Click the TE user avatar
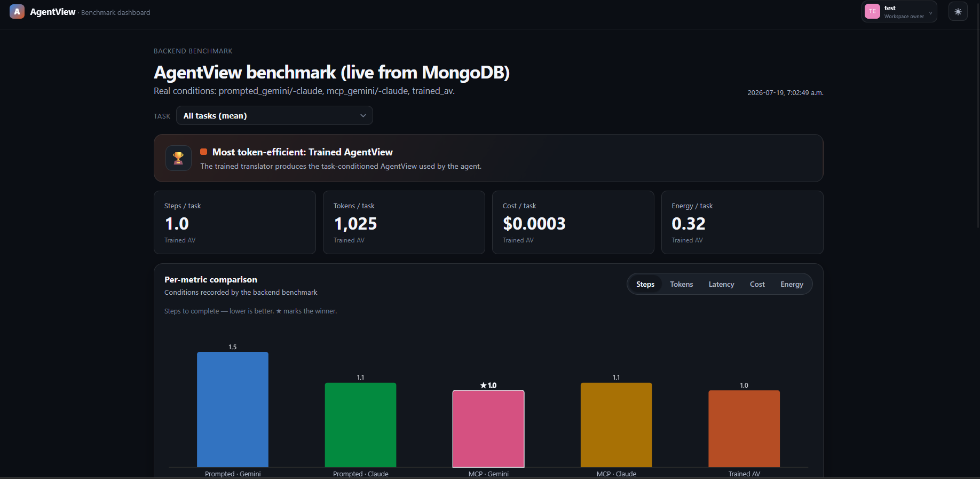980x479 pixels. 872,11
